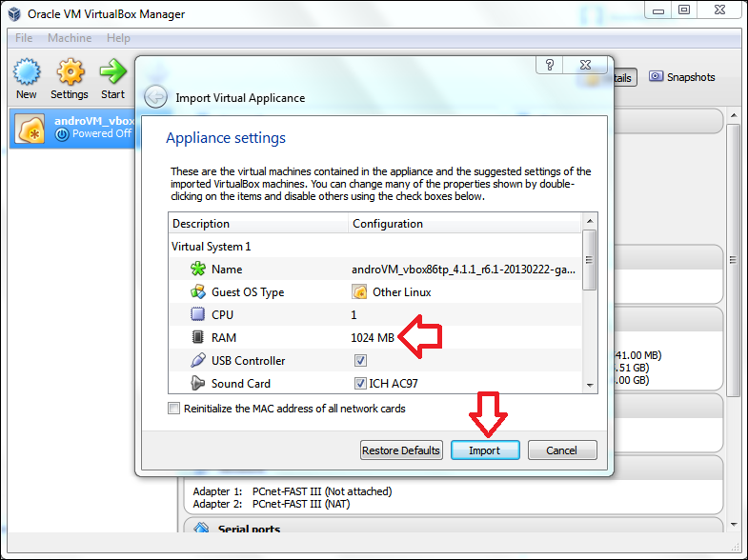
Task: Click the Guest OS Type row icon
Action: (x=197, y=291)
